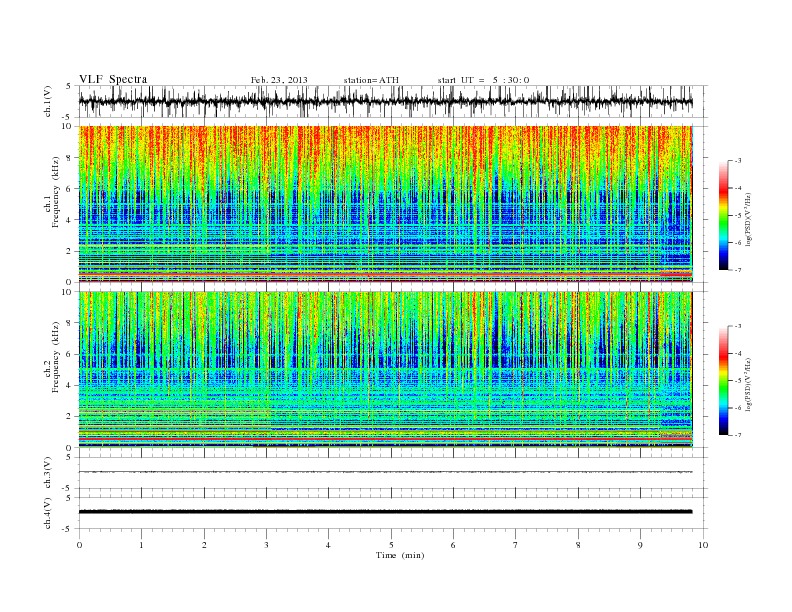Click the ch.2 spectrogram panel
The image size is (792, 612).
point(386,369)
